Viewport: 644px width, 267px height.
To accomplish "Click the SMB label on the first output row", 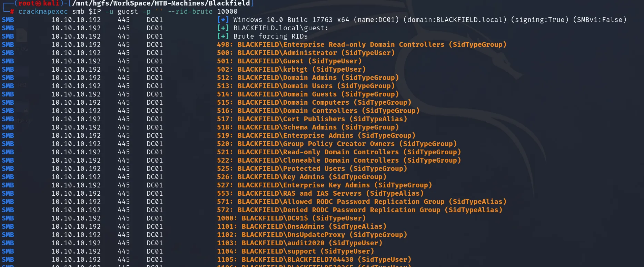I will coord(8,20).
